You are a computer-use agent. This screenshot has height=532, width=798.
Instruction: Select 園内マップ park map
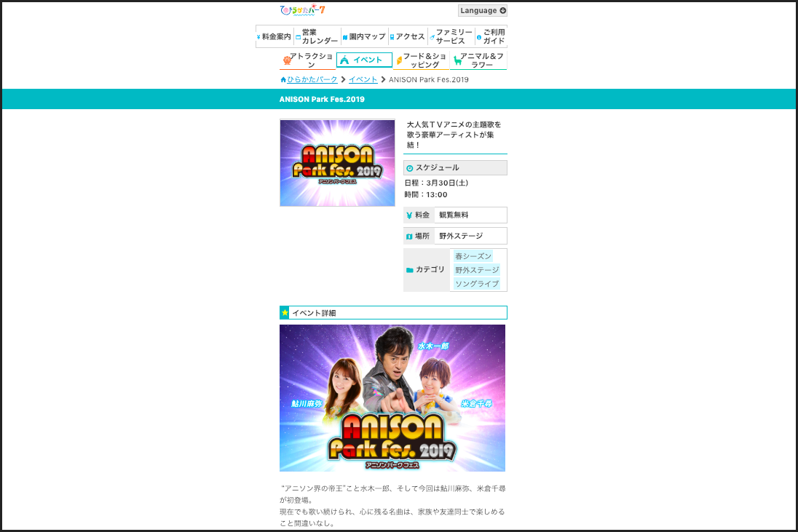click(x=364, y=37)
